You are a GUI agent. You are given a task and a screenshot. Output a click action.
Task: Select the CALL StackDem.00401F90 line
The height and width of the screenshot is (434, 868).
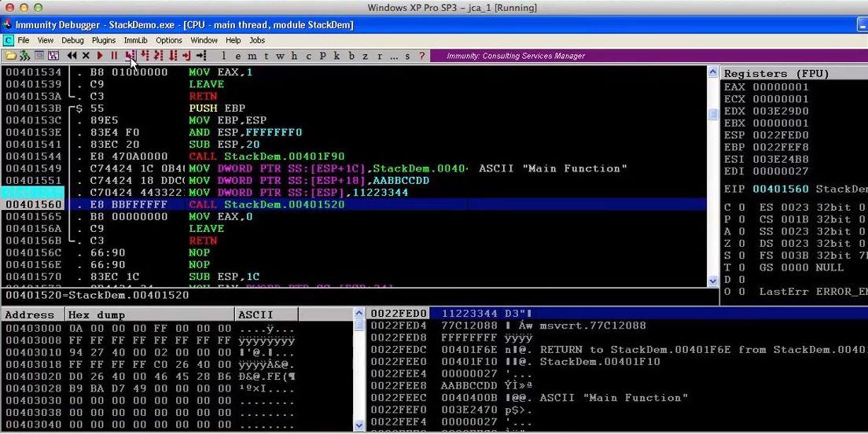coord(354,156)
